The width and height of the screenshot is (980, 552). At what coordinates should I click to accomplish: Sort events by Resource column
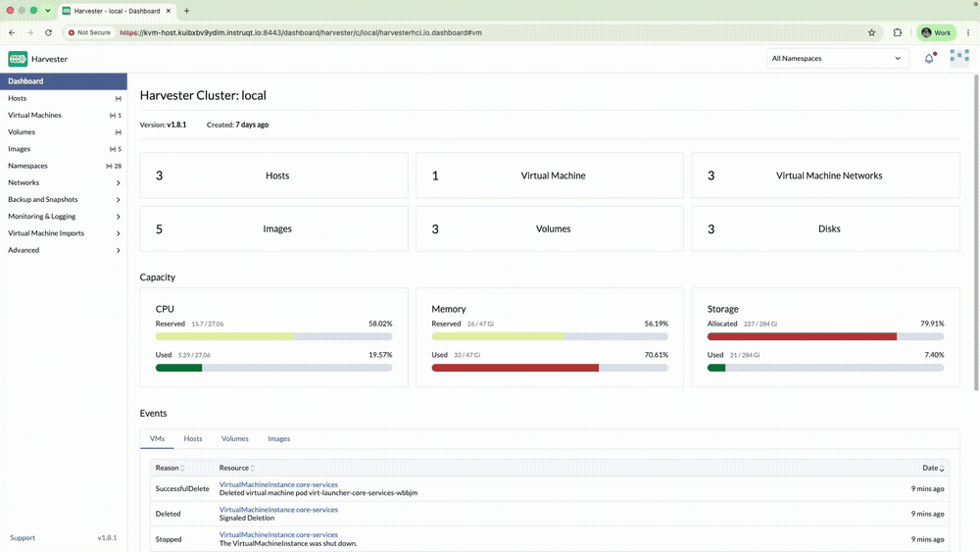click(x=237, y=468)
